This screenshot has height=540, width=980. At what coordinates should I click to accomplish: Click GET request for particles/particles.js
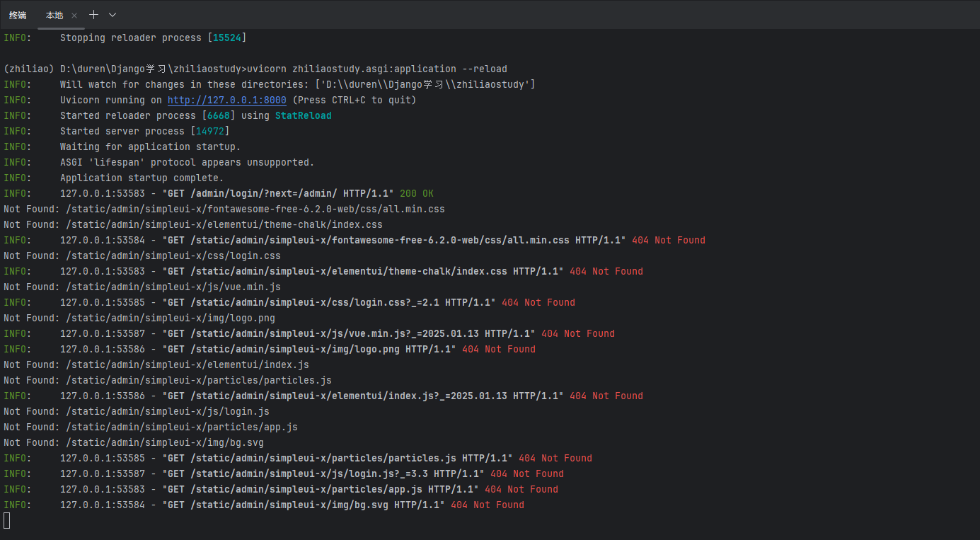click(x=338, y=458)
